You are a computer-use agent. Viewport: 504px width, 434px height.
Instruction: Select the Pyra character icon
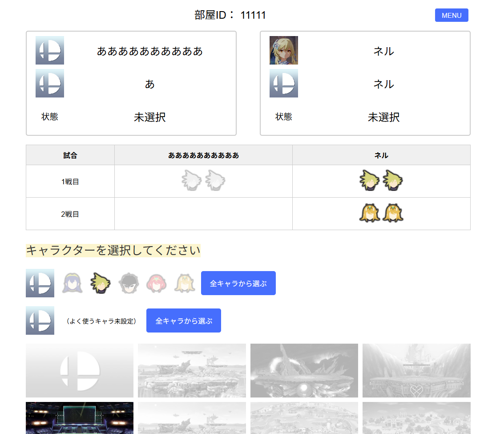click(x=157, y=283)
